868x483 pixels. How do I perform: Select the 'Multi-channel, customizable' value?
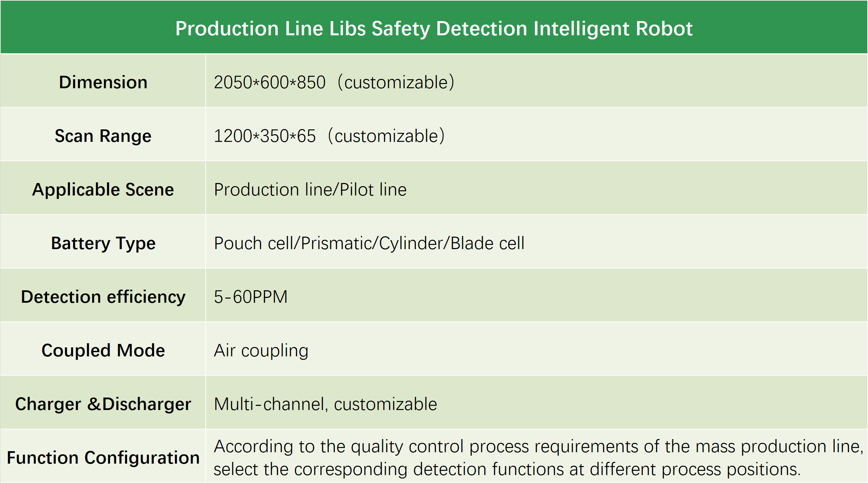(325, 404)
